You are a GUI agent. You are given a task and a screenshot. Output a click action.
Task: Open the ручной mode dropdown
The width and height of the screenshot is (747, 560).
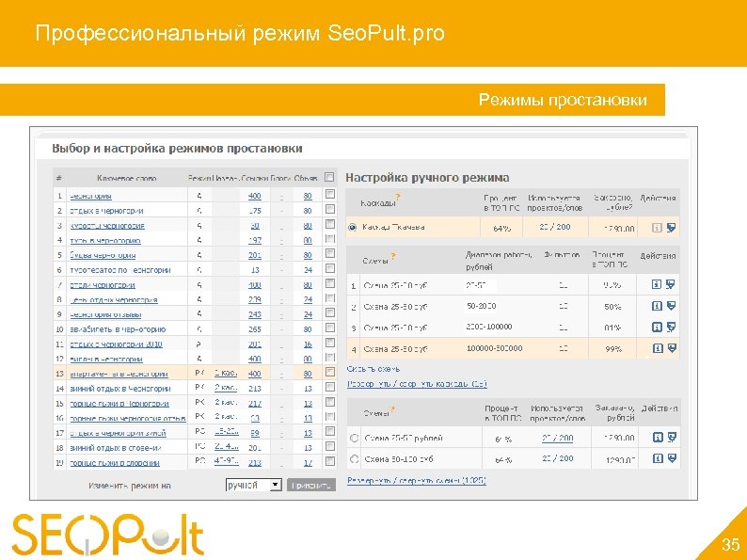[253, 485]
